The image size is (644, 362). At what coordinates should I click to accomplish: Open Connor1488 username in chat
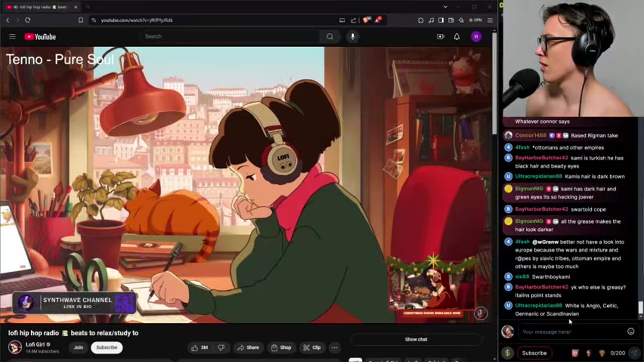pos(530,135)
